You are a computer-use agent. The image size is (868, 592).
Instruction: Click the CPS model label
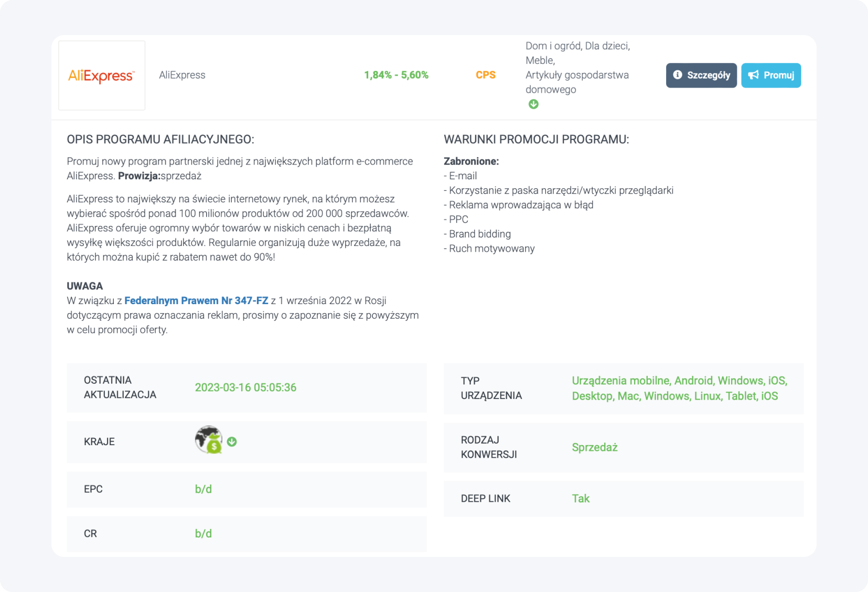point(486,75)
